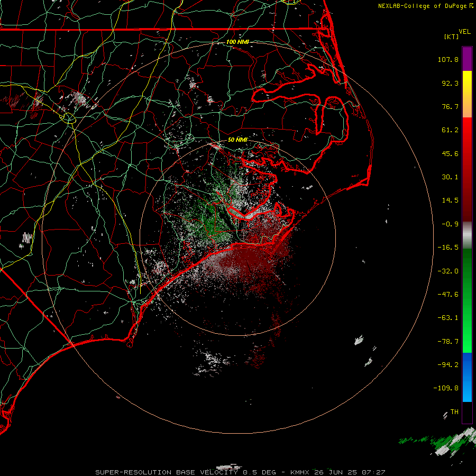Click the bright green band of the color bar
The image size is (476, 476).
point(467,334)
